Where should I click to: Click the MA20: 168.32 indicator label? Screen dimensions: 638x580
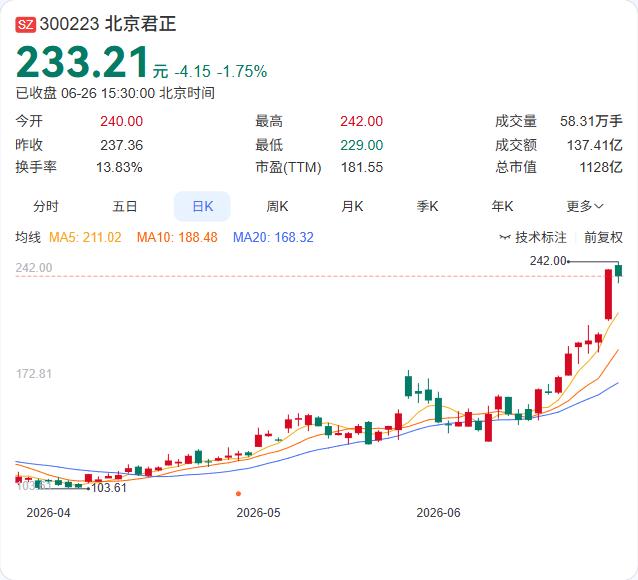[273, 237]
